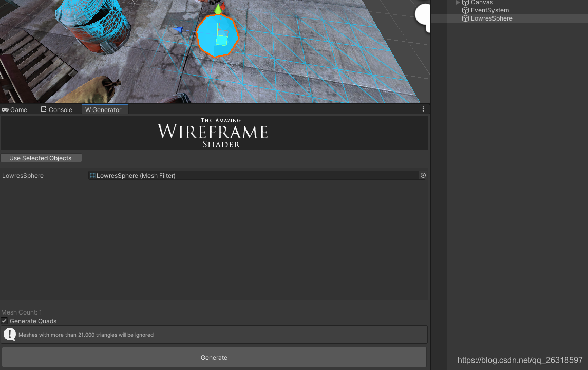Click the EventSystem cube icon
Viewport: 588px width, 370px height.
465,10
